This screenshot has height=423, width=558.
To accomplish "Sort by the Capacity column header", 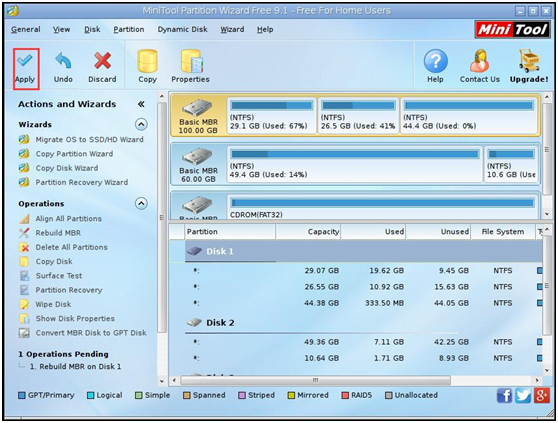I will click(308, 232).
